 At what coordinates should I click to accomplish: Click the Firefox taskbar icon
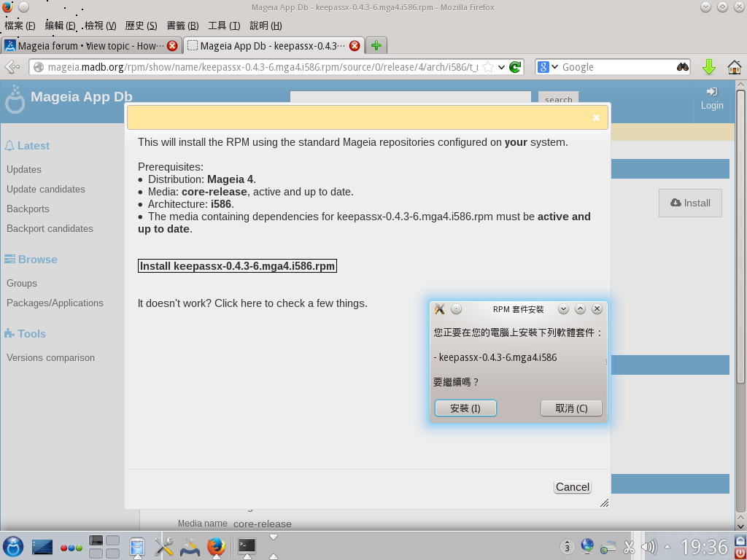click(x=216, y=547)
